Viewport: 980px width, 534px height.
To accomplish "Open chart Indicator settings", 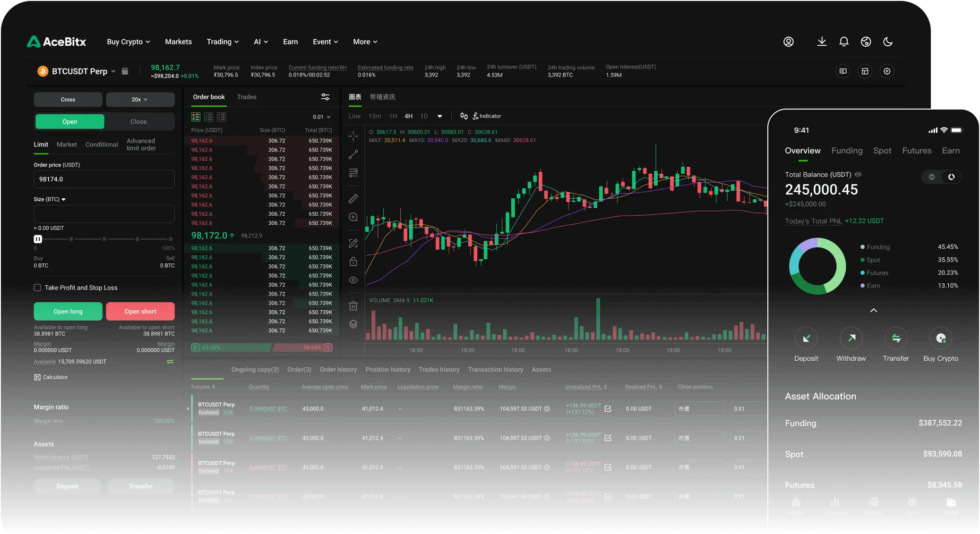I will click(488, 116).
